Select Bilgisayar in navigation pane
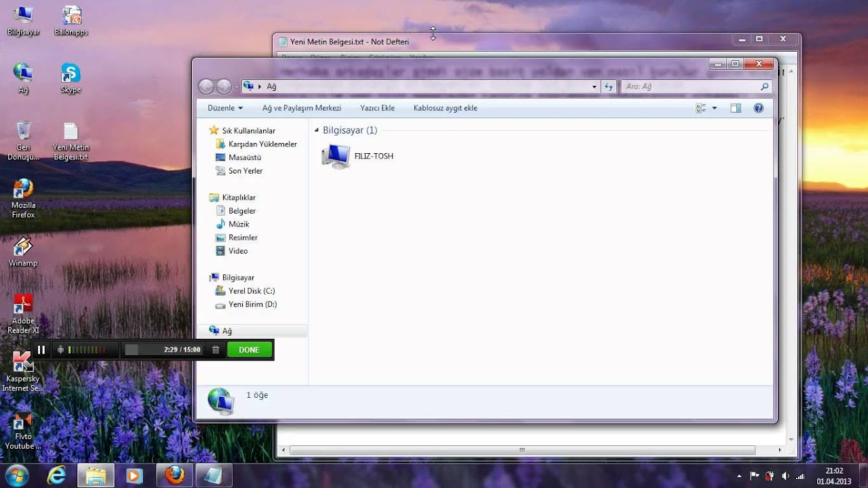The width and height of the screenshot is (868, 488). click(x=237, y=277)
